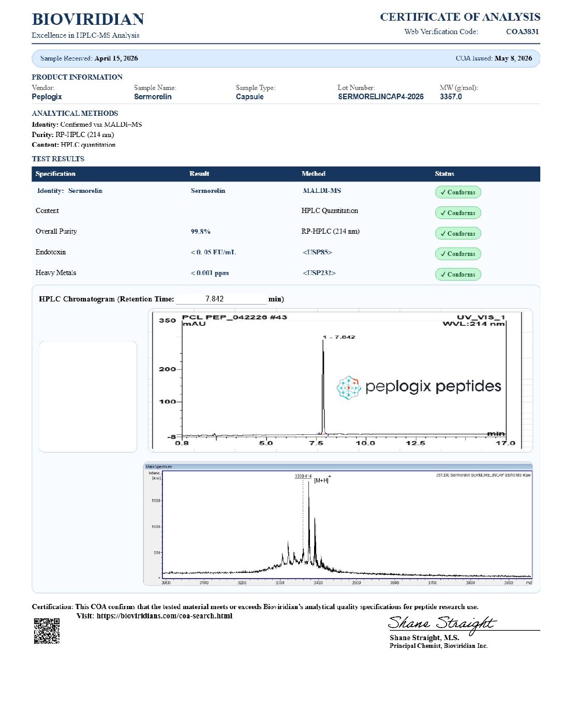Click the QR code at bottom left

coord(47,631)
